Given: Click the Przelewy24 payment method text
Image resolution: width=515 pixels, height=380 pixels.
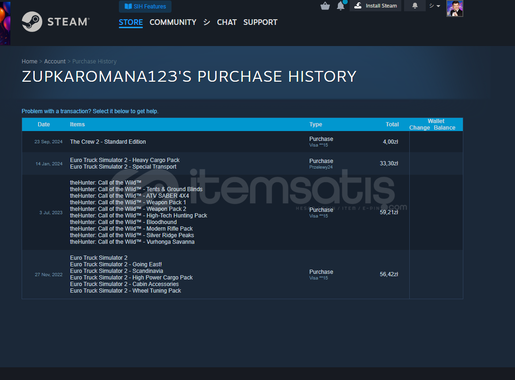Looking at the screenshot, I should pos(321,167).
